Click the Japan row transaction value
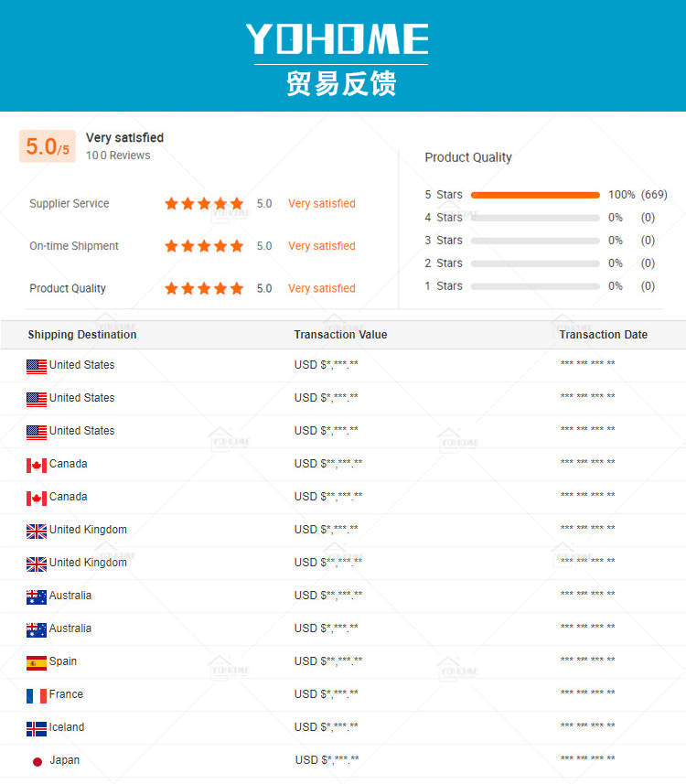The height and width of the screenshot is (784, 686). [327, 760]
